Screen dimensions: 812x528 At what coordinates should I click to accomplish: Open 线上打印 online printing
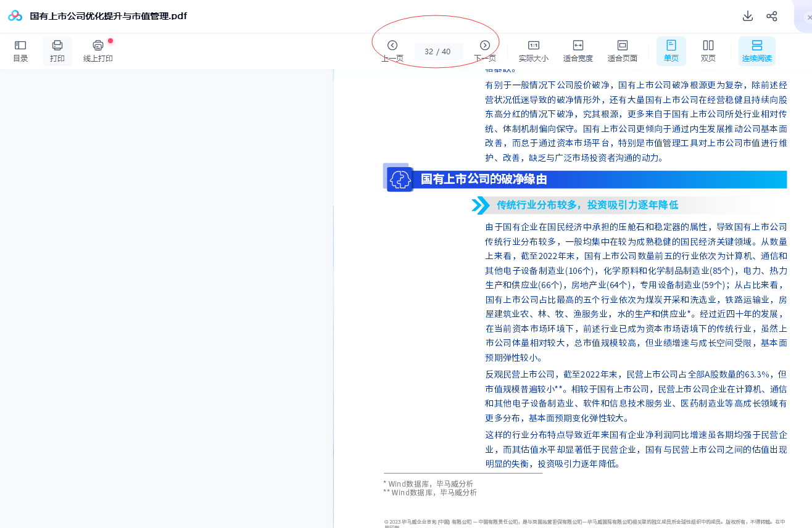(x=97, y=51)
